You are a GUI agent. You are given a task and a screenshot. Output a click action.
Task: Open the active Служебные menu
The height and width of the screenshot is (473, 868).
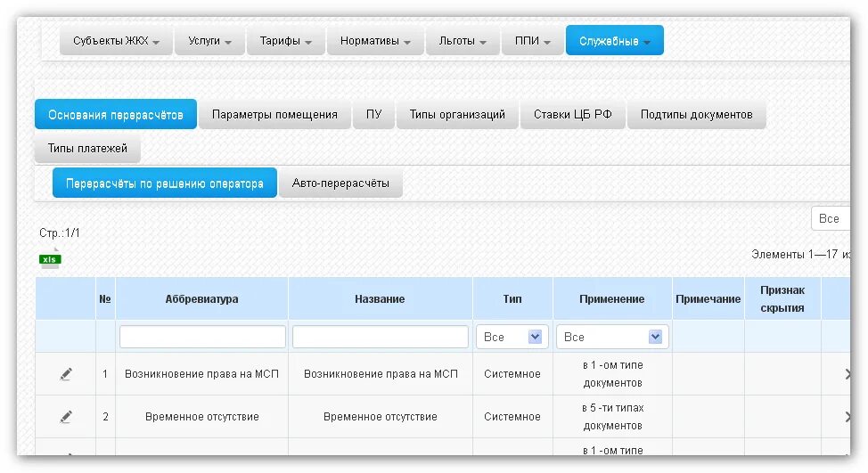pyautogui.click(x=615, y=41)
